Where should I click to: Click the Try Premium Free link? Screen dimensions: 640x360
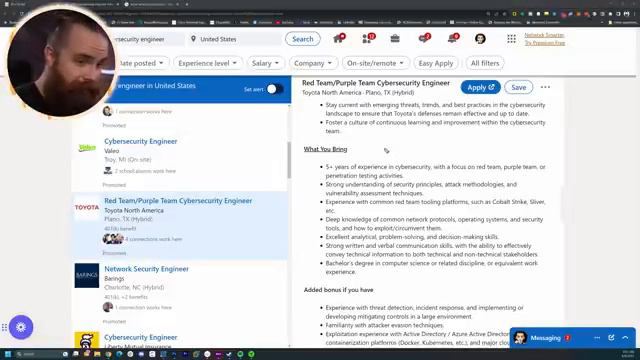[544, 43]
